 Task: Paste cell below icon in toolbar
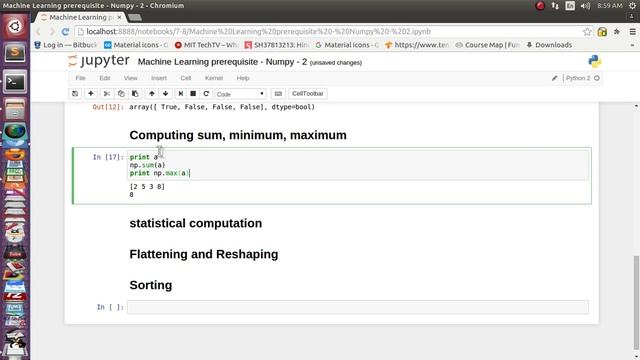pyautogui.click(x=135, y=93)
